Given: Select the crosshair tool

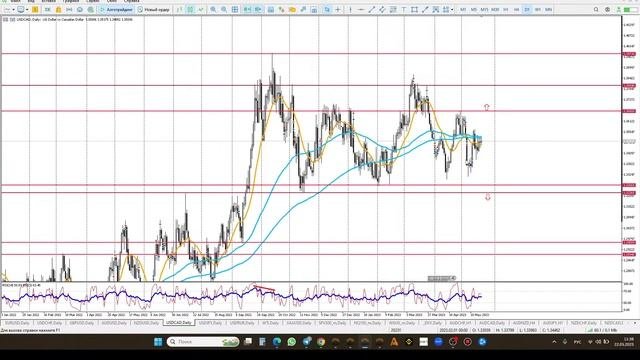Looking at the screenshot, I should pyautogui.click(x=338, y=9).
